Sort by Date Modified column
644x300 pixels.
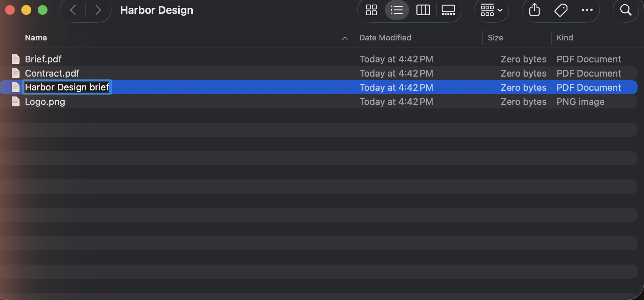[x=385, y=38]
